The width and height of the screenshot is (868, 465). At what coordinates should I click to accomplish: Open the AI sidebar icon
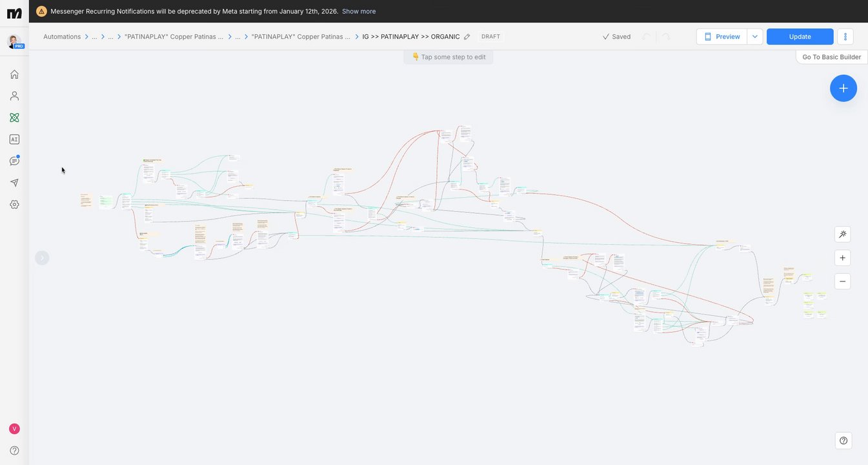[x=14, y=139]
